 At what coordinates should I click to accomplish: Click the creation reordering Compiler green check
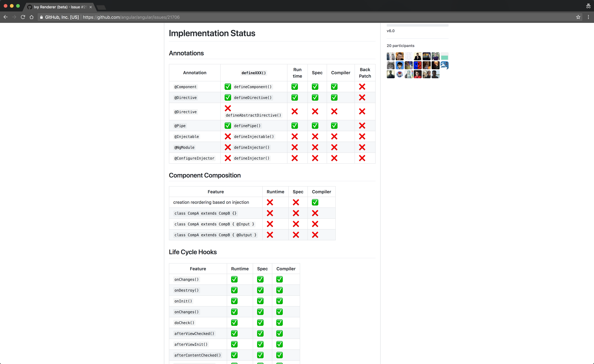(315, 202)
